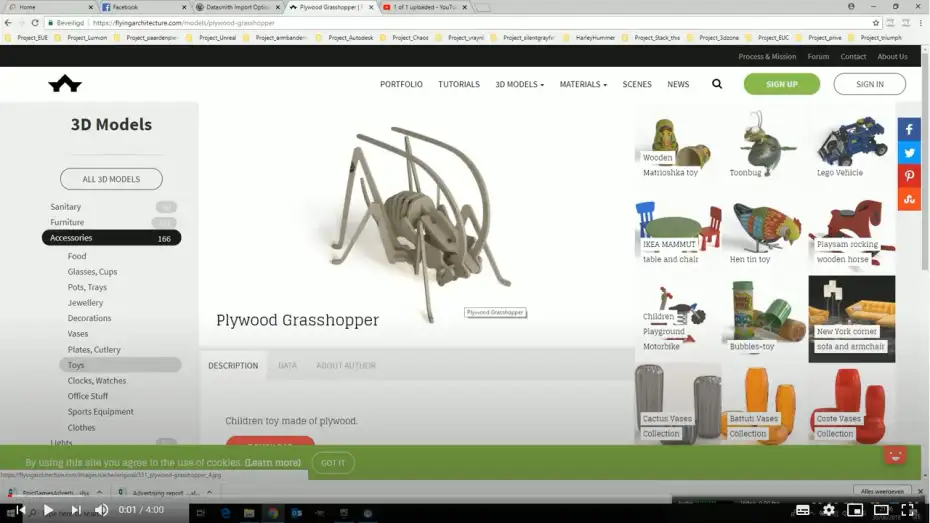Share page on Twitter side button
The height and width of the screenshot is (523, 930).
click(x=909, y=153)
